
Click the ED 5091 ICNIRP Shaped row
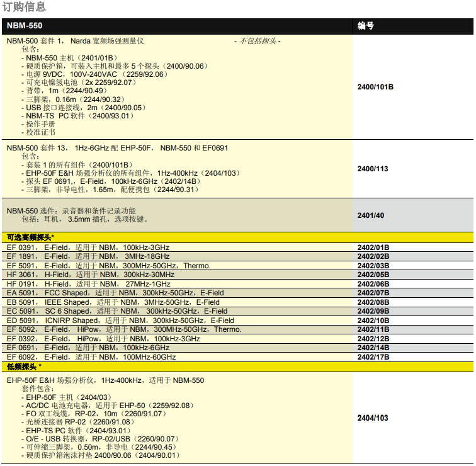(120, 321)
